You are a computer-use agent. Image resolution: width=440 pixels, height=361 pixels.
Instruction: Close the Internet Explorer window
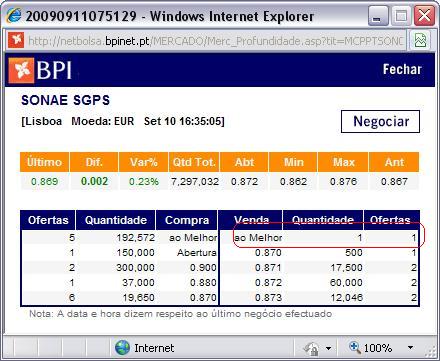pyautogui.click(x=424, y=16)
